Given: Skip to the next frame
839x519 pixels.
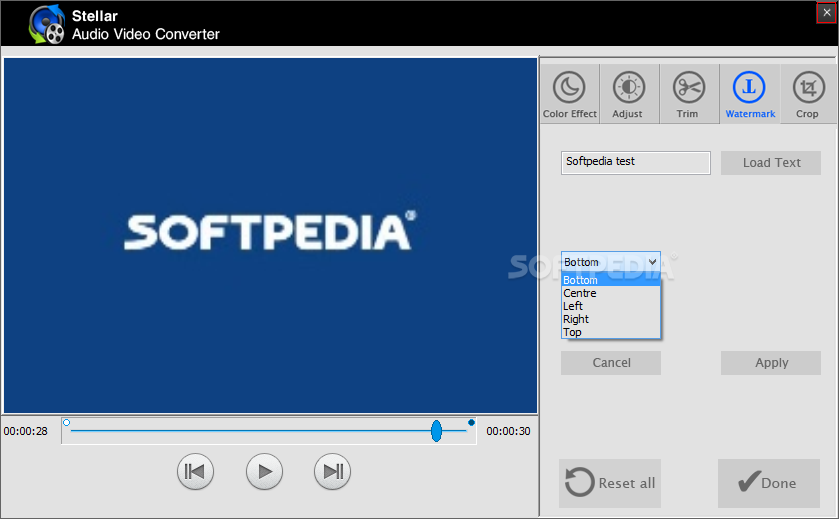Looking at the screenshot, I should [x=332, y=472].
